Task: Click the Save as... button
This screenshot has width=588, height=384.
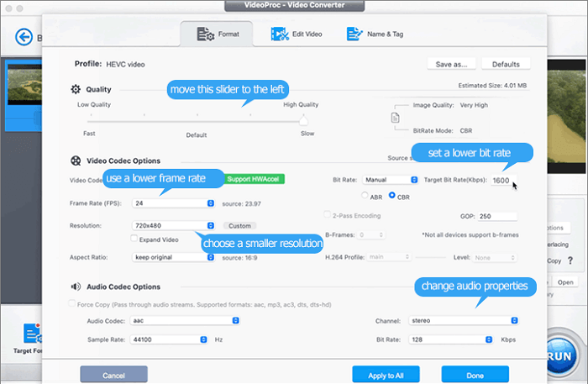Action: (x=451, y=64)
